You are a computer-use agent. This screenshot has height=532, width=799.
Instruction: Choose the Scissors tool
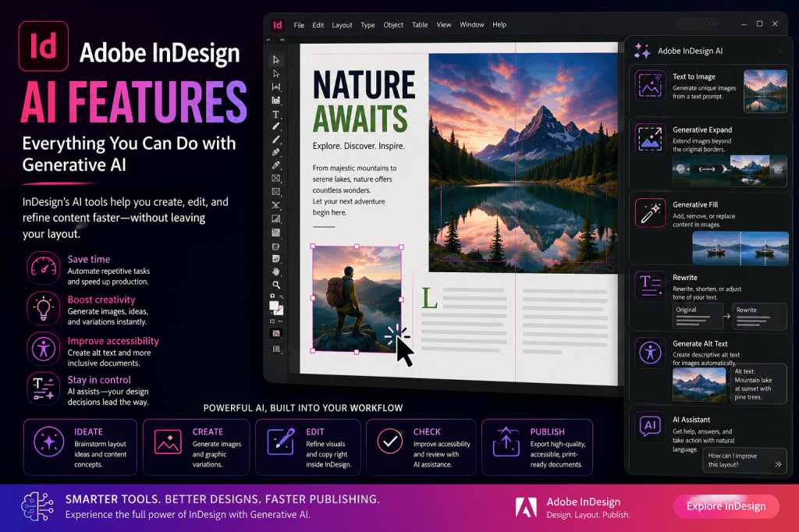(x=275, y=205)
